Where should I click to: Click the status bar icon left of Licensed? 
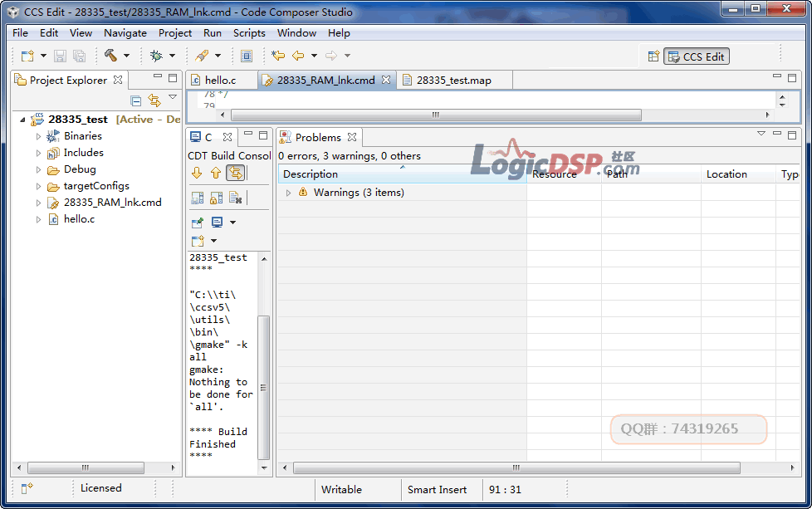(x=27, y=488)
